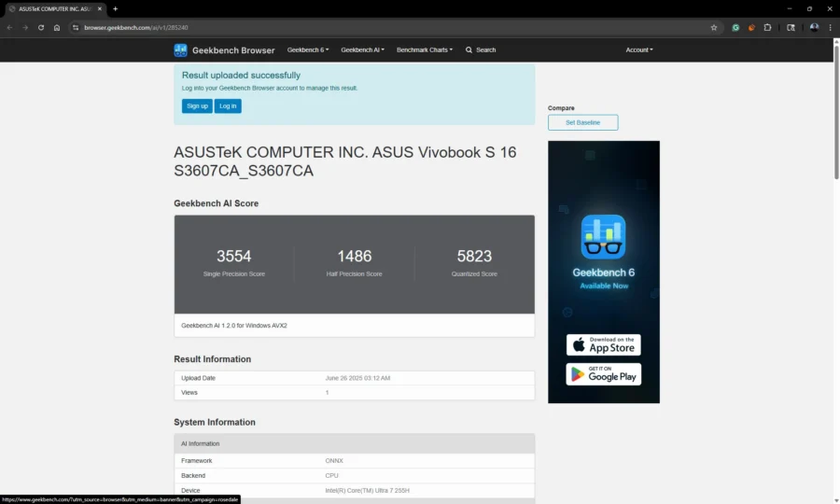Open a new tab with plus icon
Screen dimensions: 840x504
pyautogui.click(x=115, y=8)
